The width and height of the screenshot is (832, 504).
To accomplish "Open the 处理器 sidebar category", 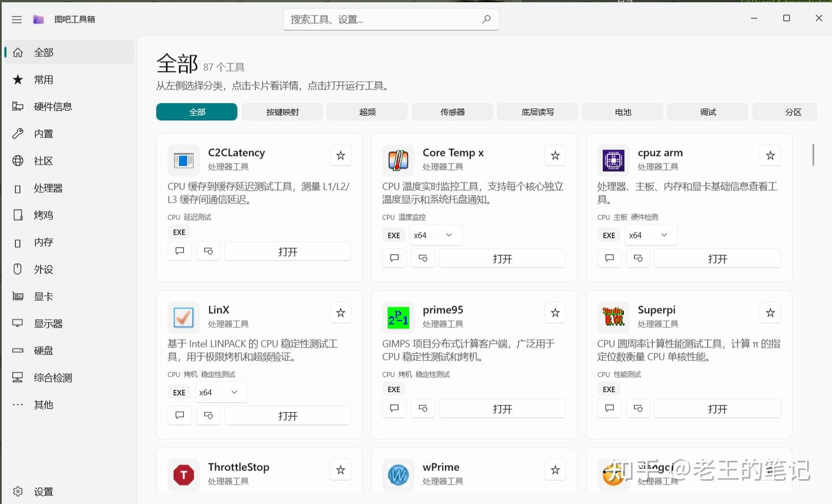I will pyautogui.click(x=69, y=188).
